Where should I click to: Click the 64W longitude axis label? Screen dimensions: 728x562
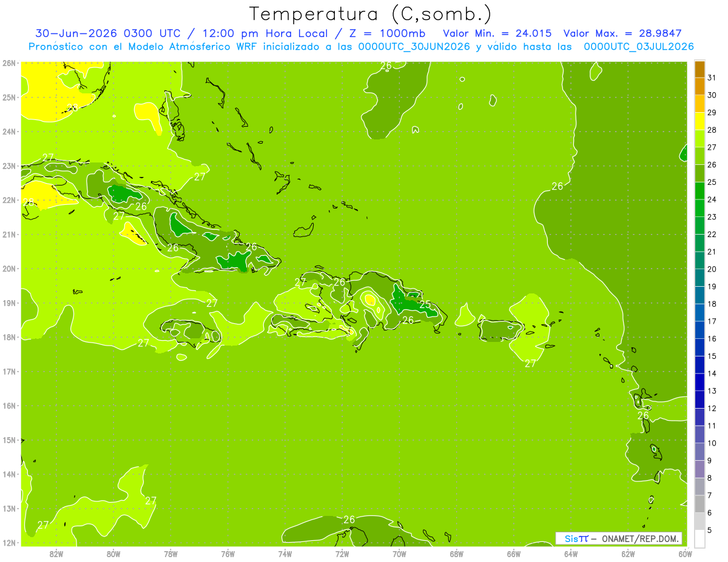point(571,553)
